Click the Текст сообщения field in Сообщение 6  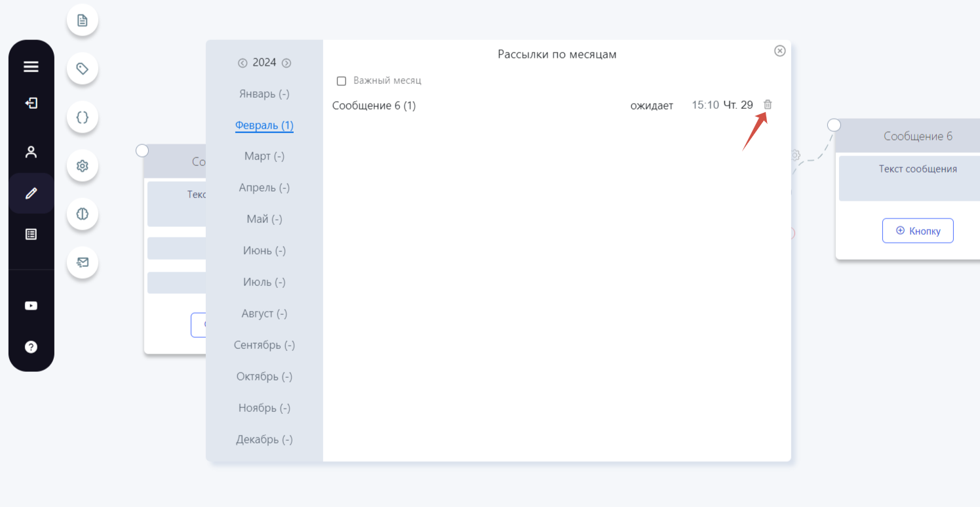pyautogui.click(x=918, y=178)
